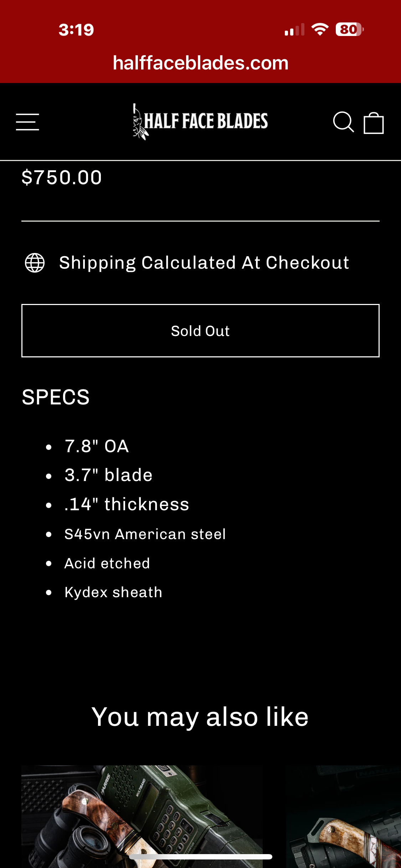Open the hamburger navigation menu
The width and height of the screenshot is (401, 868).
pyautogui.click(x=27, y=122)
